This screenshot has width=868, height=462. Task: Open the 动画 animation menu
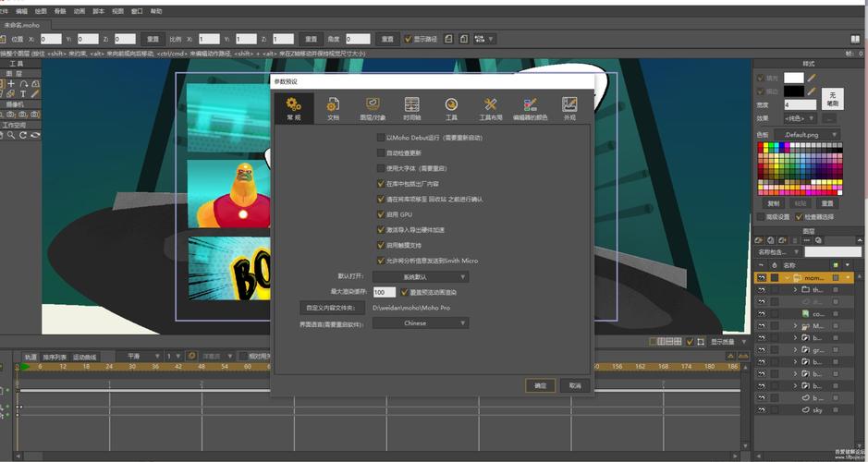(x=79, y=11)
